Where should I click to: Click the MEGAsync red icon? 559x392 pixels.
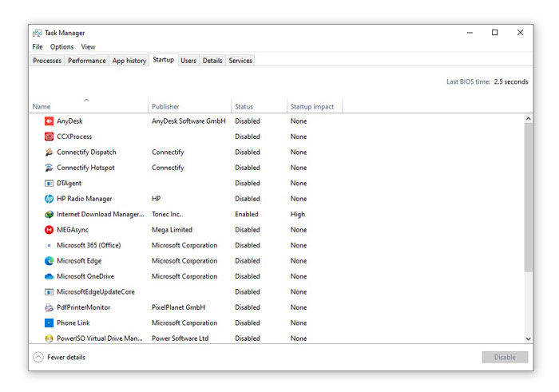pyautogui.click(x=49, y=230)
